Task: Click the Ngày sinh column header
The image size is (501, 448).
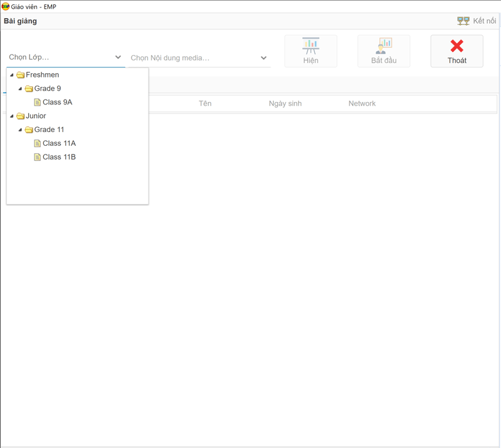Action: (285, 103)
